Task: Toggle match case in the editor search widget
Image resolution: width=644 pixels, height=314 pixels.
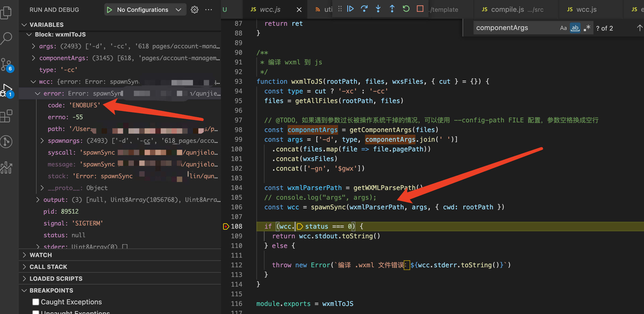Action: tap(563, 28)
